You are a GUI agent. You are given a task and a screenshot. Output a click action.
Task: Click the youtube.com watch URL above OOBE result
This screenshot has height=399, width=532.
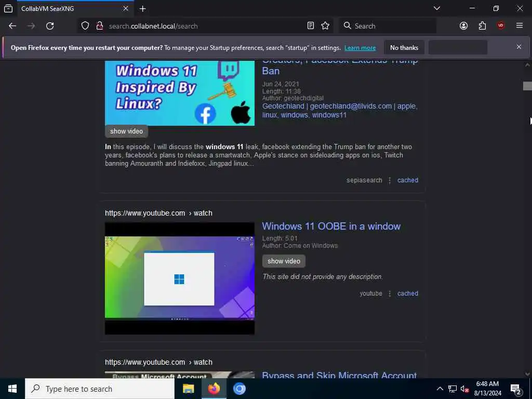(x=158, y=213)
